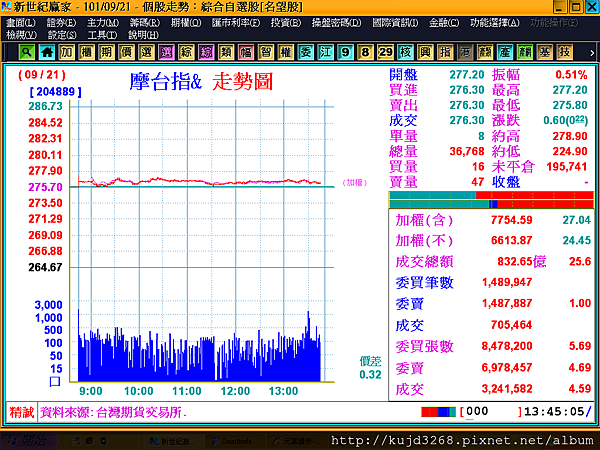
Task: Select the 期 toolbar button
Action: [107, 52]
